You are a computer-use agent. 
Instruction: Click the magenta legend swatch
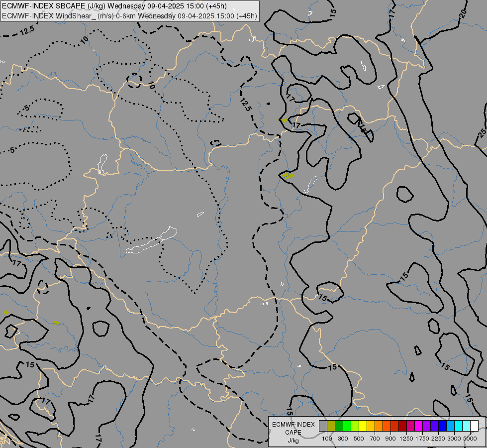point(418,426)
